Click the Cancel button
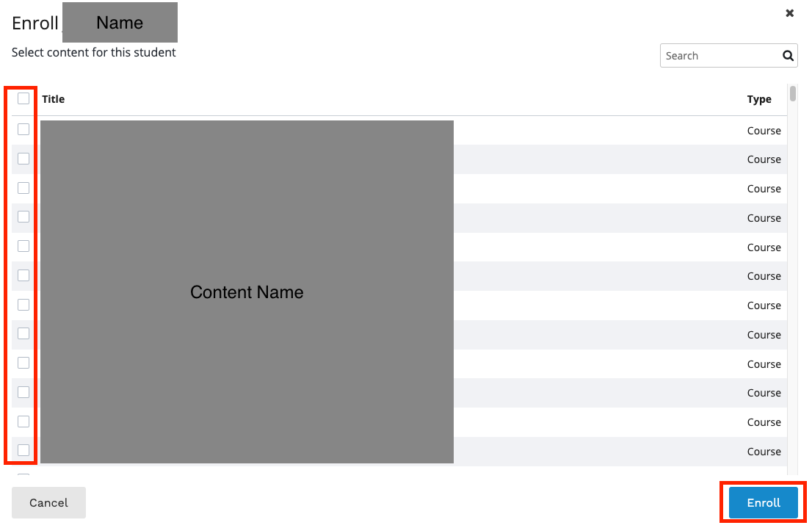 tap(48, 503)
